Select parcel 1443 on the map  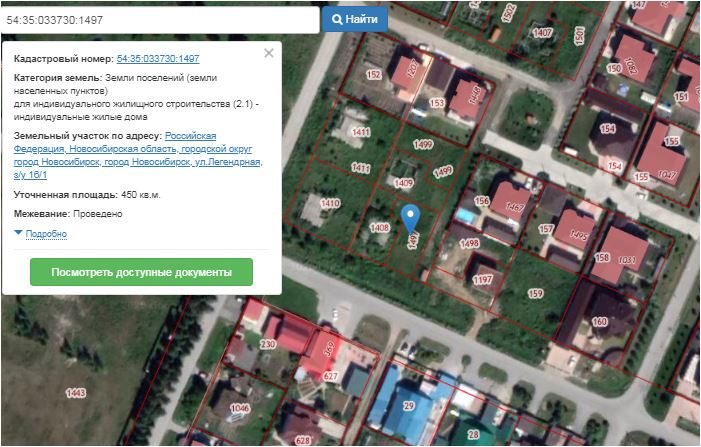click(76, 393)
